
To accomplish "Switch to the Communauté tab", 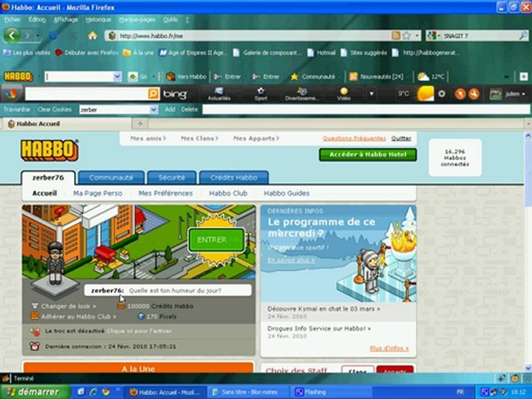I will (111, 177).
